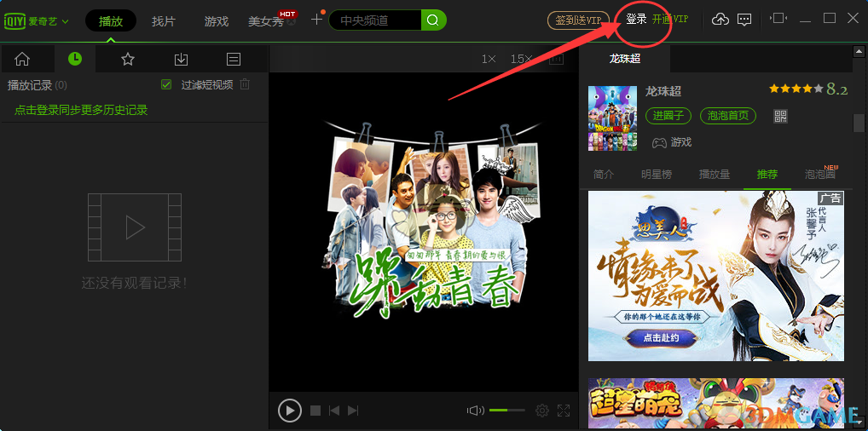Open the messages chat bubble icon

pos(744,20)
